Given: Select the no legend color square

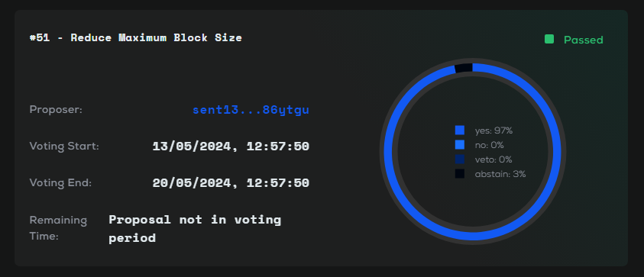Looking at the screenshot, I should point(460,145).
